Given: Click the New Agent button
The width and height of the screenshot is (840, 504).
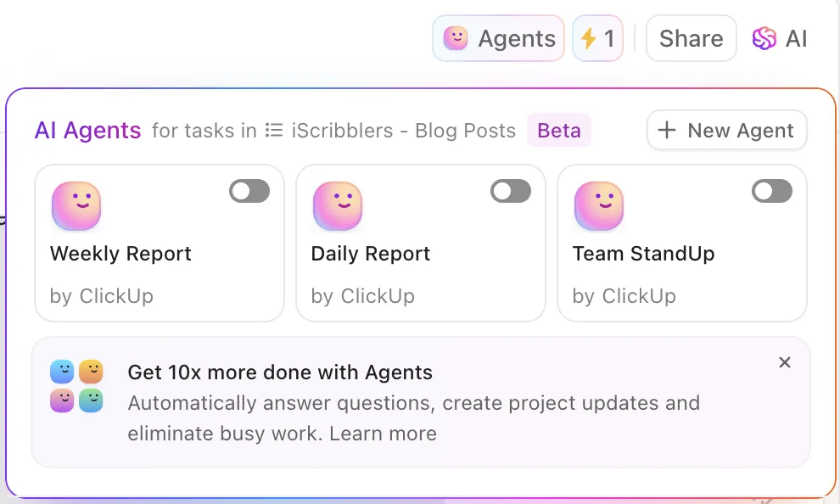Looking at the screenshot, I should click(x=727, y=130).
